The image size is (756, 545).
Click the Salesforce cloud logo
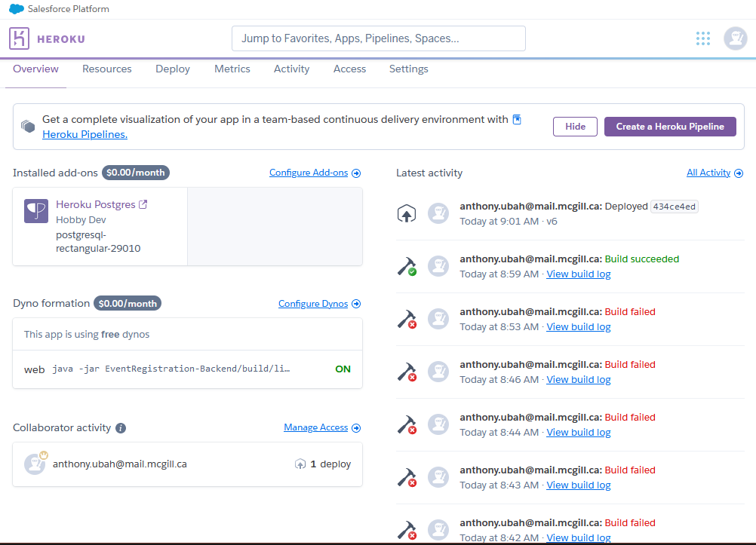16,9
